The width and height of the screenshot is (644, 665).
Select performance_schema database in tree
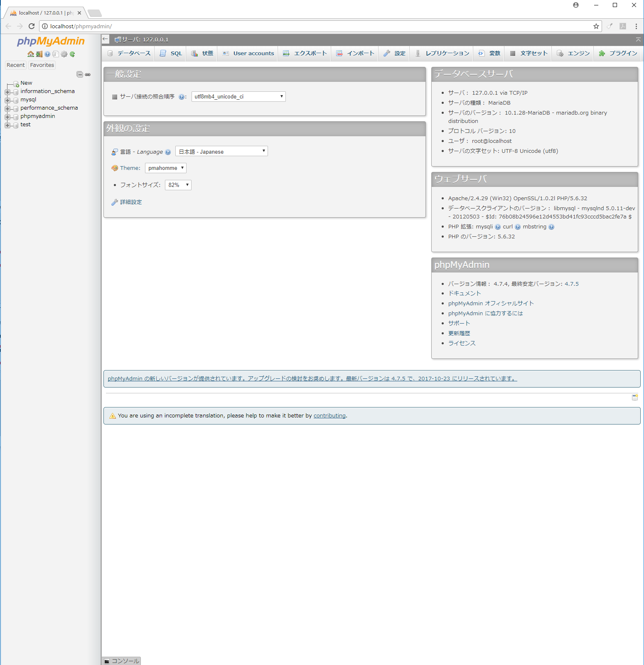point(49,108)
